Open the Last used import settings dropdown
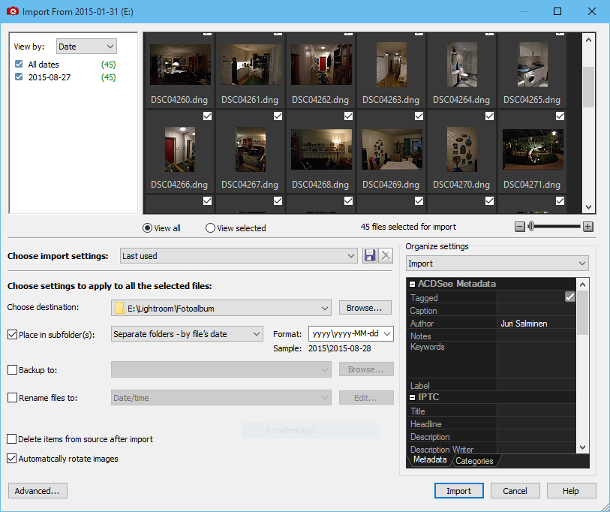 coord(238,256)
